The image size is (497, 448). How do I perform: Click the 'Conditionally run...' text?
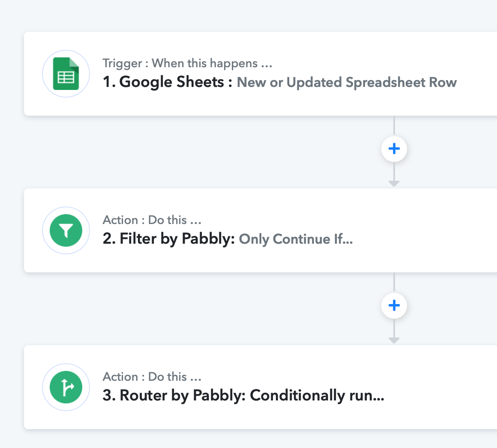coord(317,395)
